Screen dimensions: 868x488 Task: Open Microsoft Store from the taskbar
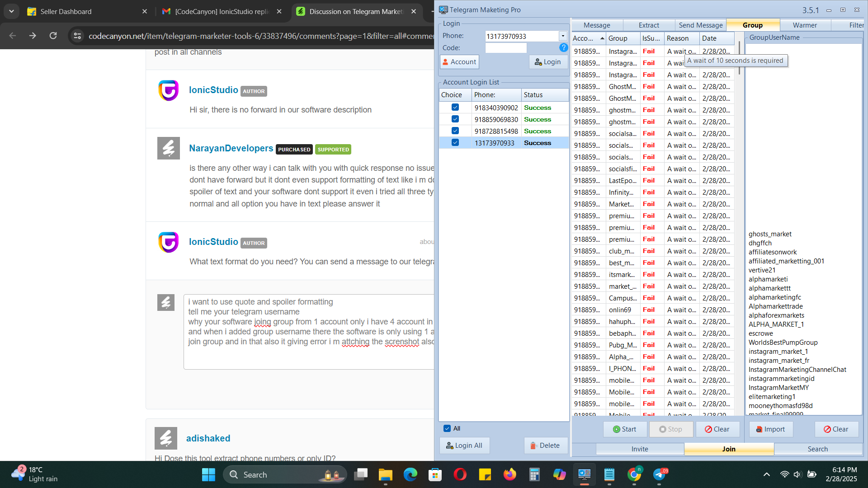(435, 474)
